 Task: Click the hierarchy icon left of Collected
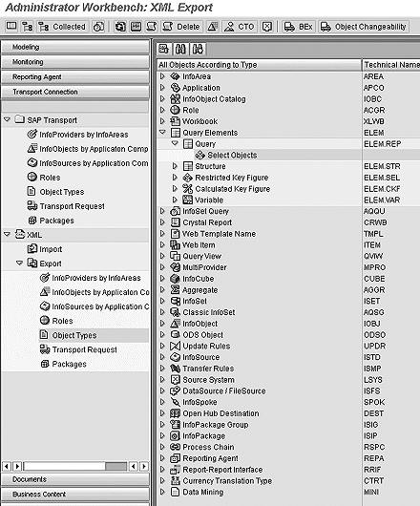tap(27, 27)
